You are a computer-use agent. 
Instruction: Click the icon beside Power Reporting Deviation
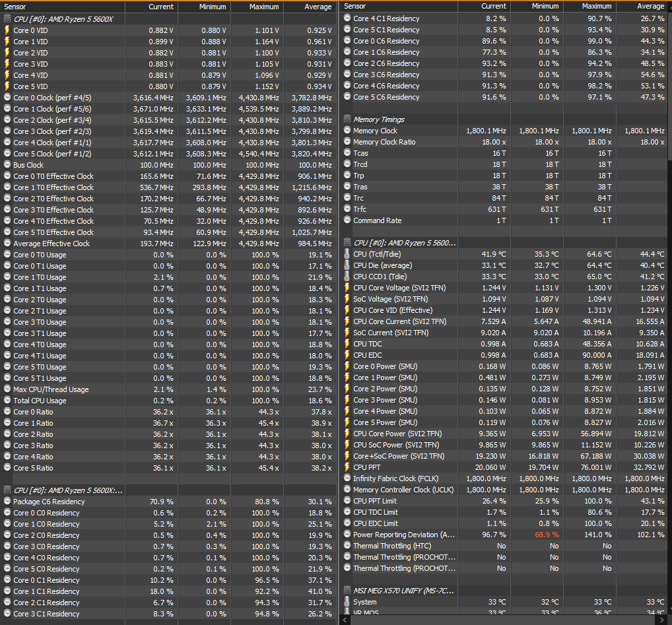tap(347, 534)
